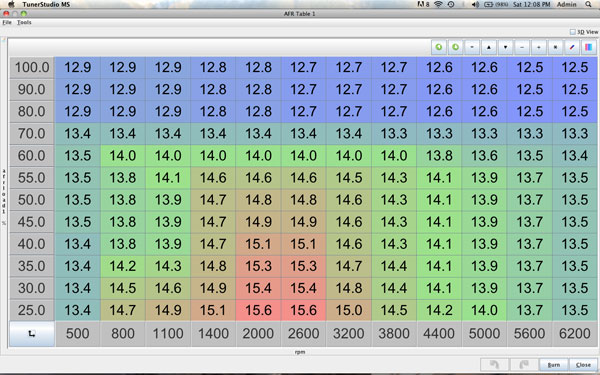The width and height of the screenshot is (600, 375).
Task: Select the 100.0 load row header
Action: tap(32, 67)
